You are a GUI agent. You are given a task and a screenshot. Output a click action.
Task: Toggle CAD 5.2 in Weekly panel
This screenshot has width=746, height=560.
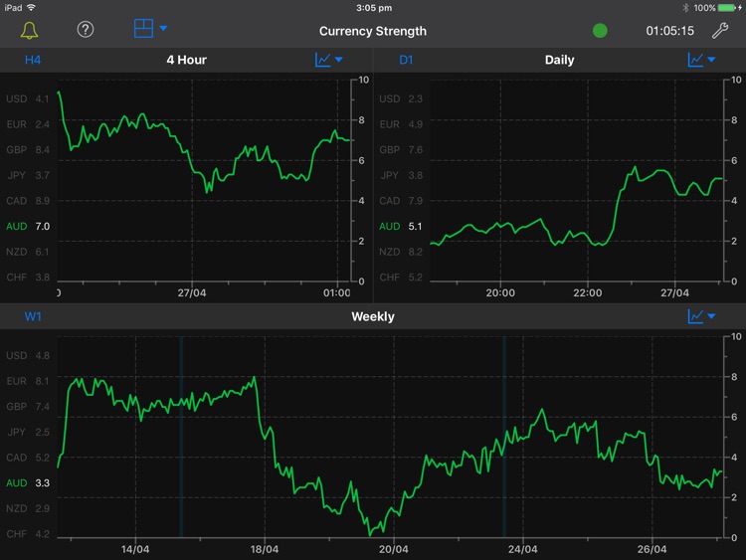28,458
